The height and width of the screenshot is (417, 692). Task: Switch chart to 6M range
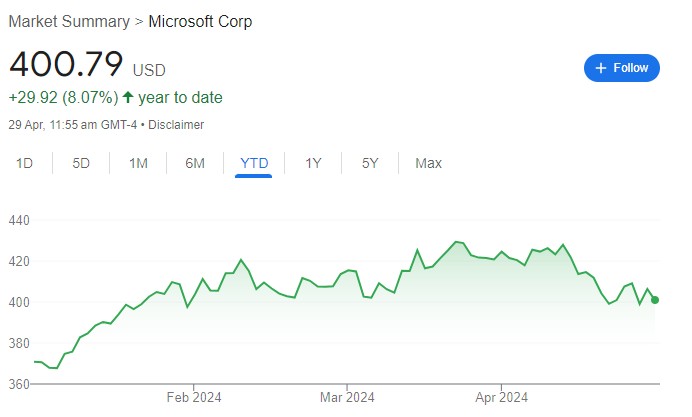(x=195, y=163)
